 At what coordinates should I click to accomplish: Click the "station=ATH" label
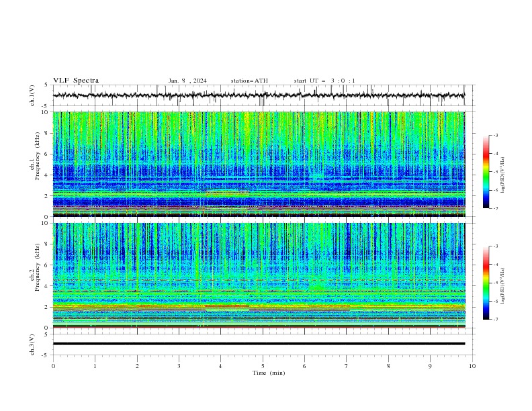coord(249,81)
